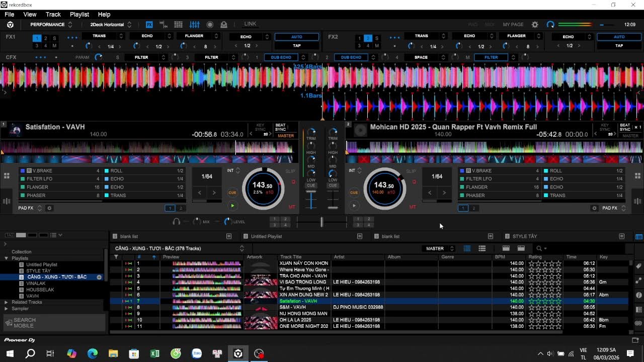Open preferences gear icon near MY PAGE

[535, 24]
